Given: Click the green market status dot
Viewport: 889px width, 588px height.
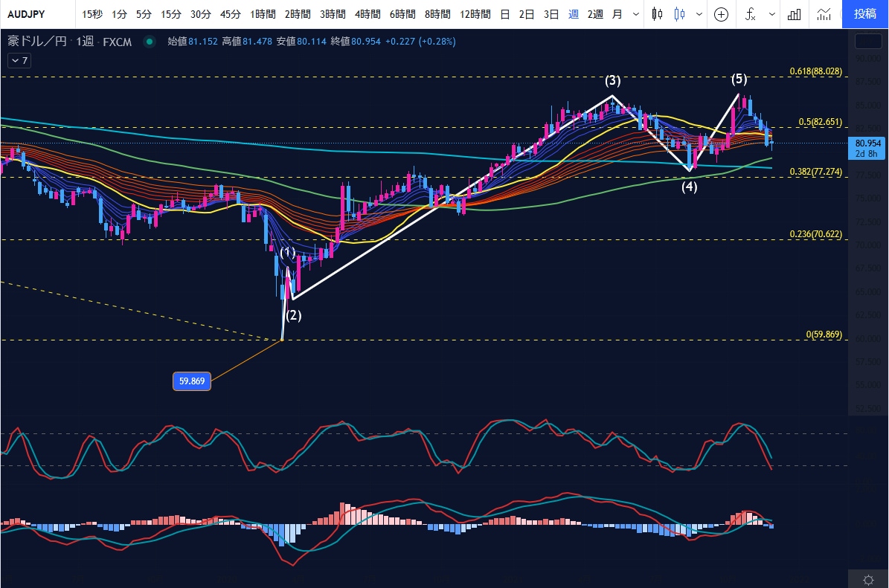Looking at the screenshot, I should [x=149, y=42].
